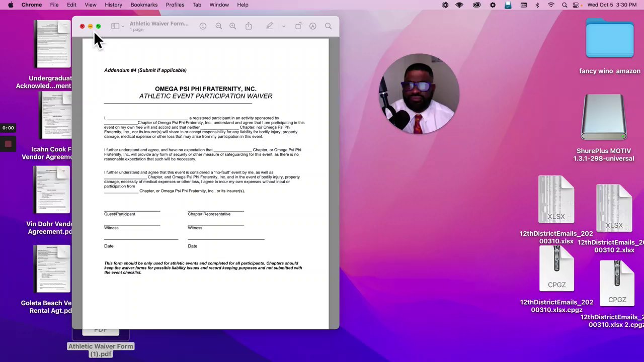Select the Athletic Waiver Form (1).pdf label
Screen dimensions: 644x362
(101, 350)
